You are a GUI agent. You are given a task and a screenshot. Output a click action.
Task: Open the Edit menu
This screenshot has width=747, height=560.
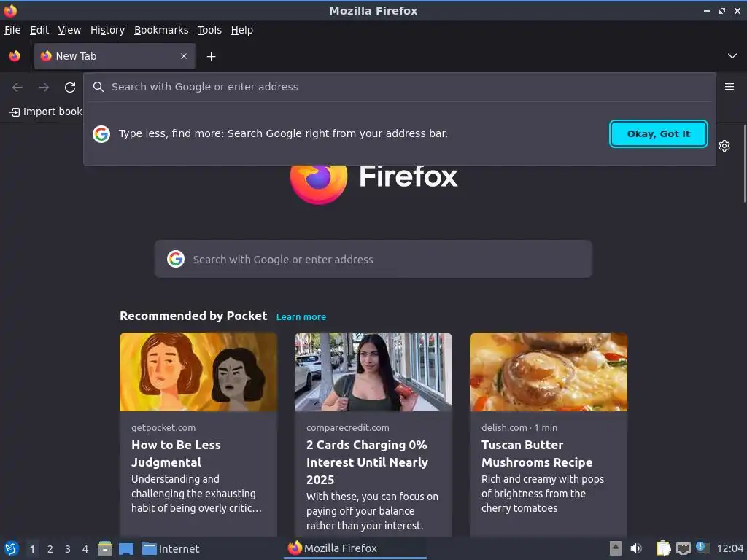click(39, 30)
